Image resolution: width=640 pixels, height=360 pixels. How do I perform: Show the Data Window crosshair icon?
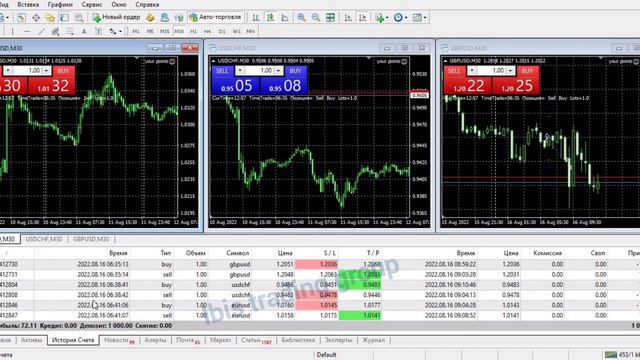click(x=36, y=17)
